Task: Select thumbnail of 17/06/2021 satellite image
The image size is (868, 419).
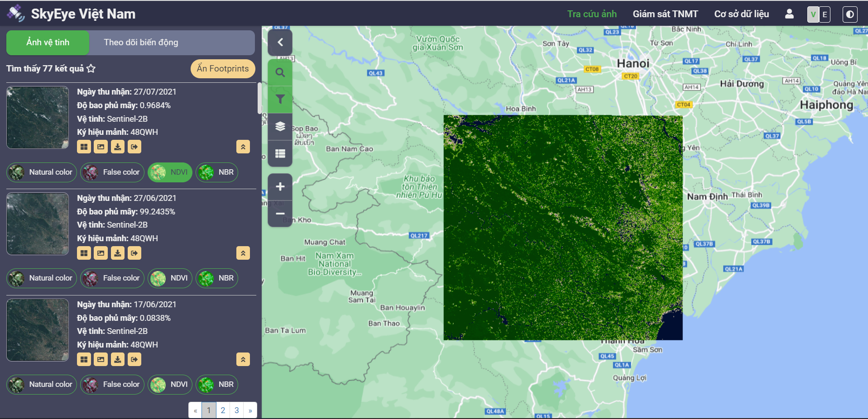Action: point(38,330)
